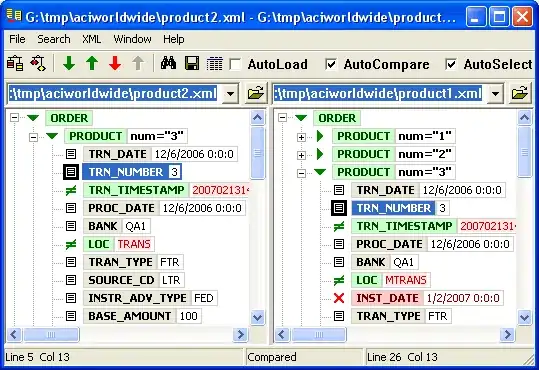The image size is (539, 370).
Task: Click the left pane vertical scrollbar down arrow
Action: (257, 317)
